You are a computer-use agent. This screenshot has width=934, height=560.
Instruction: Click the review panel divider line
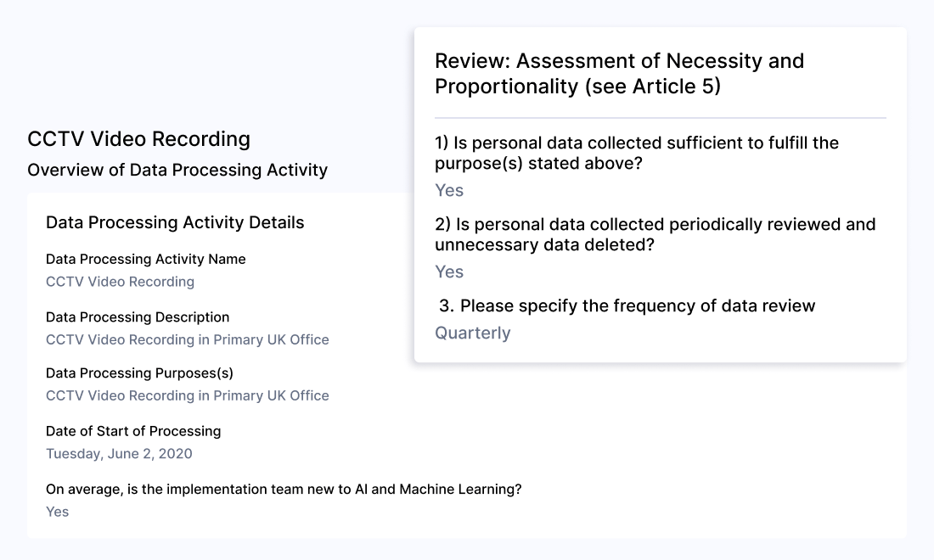(661, 115)
